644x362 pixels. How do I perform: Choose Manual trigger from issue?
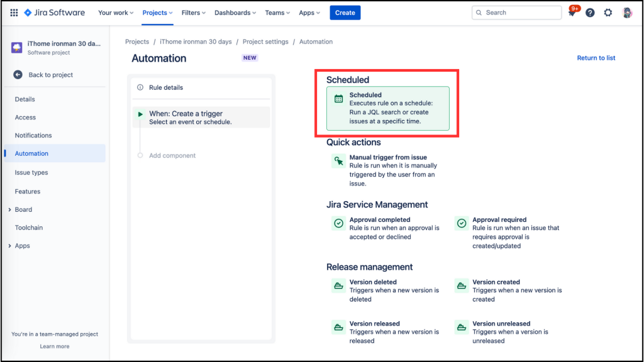386,170
